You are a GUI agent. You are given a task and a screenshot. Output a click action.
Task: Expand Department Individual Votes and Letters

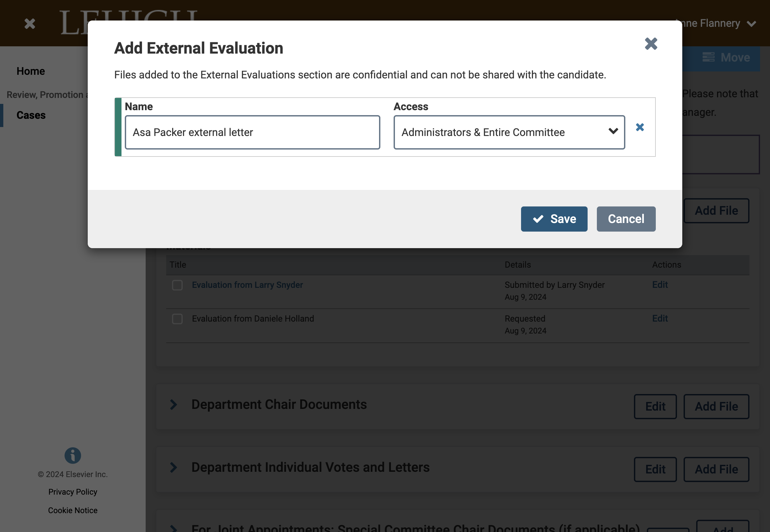pyautogui.click(x=173, y=467)
